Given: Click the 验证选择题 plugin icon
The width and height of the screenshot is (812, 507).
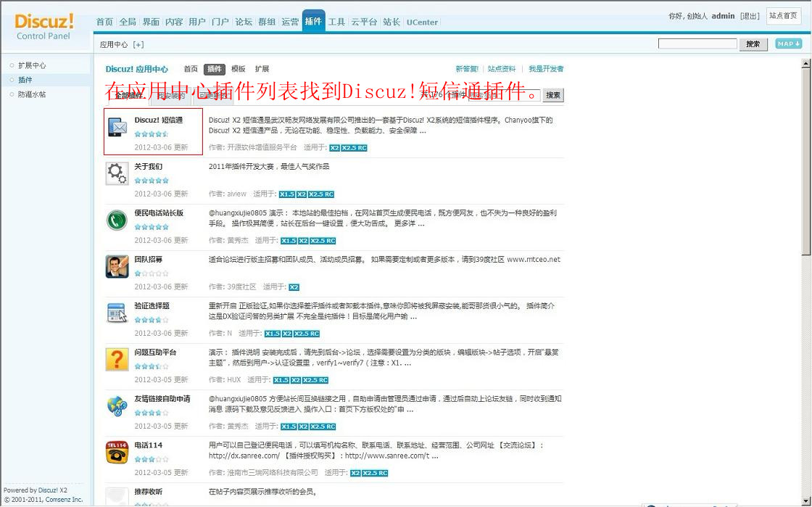Looking at the screenshot, I should [x=117, y=313].
